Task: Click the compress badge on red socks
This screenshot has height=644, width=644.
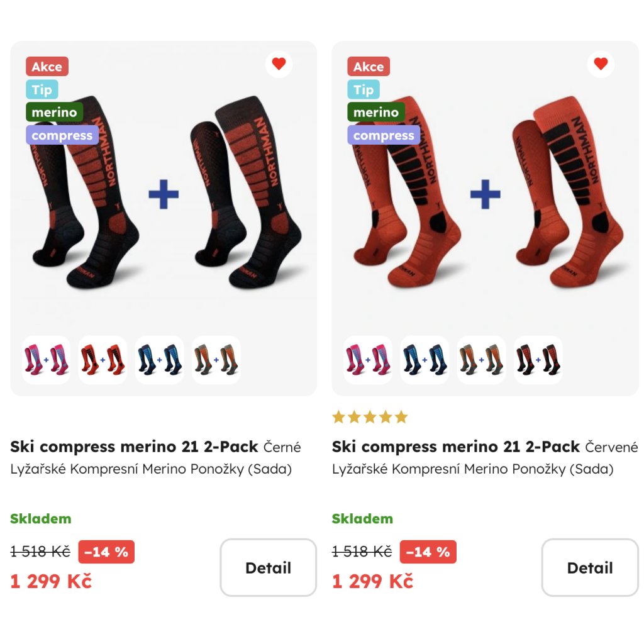Action: click(384, 135)
